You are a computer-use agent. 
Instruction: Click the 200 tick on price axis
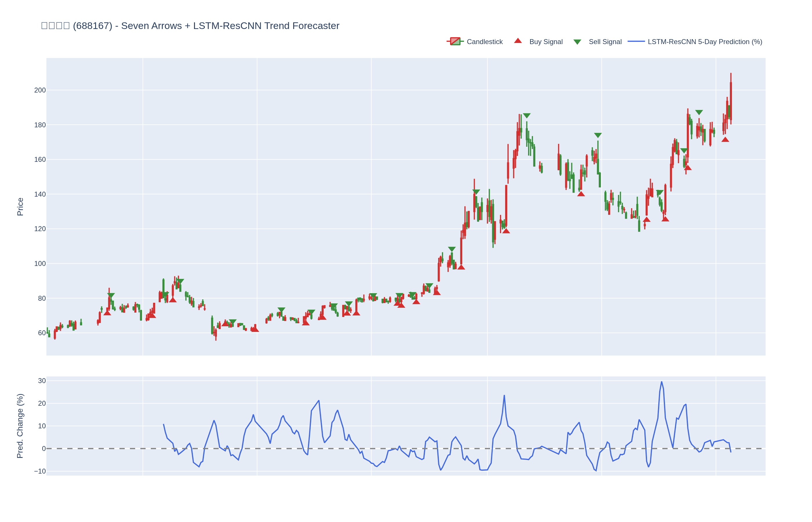40,90
